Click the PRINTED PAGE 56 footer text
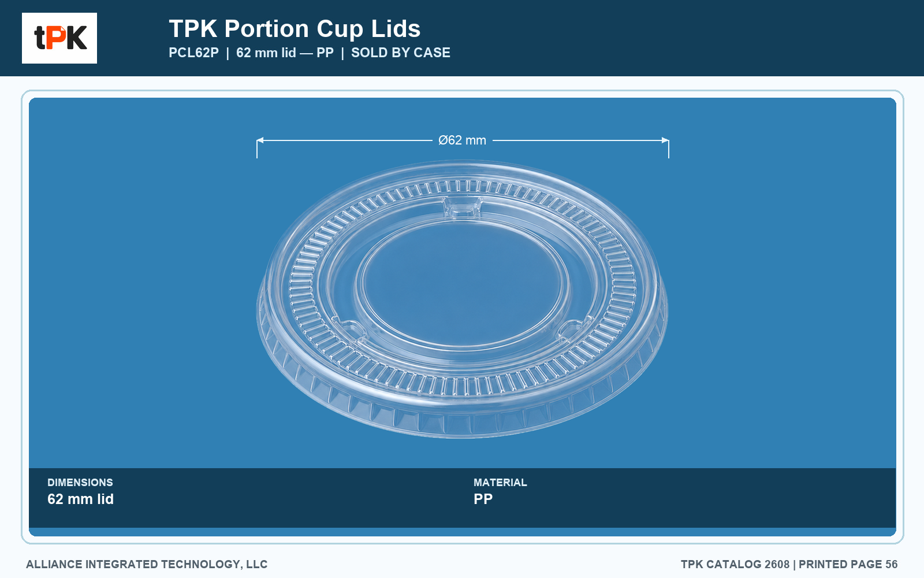 pos(848,564)
